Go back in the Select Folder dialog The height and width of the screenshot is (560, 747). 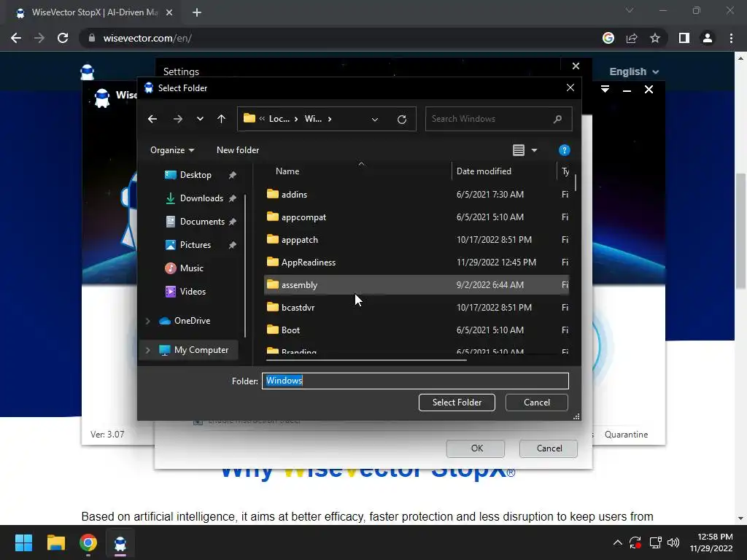coord(152,119)
